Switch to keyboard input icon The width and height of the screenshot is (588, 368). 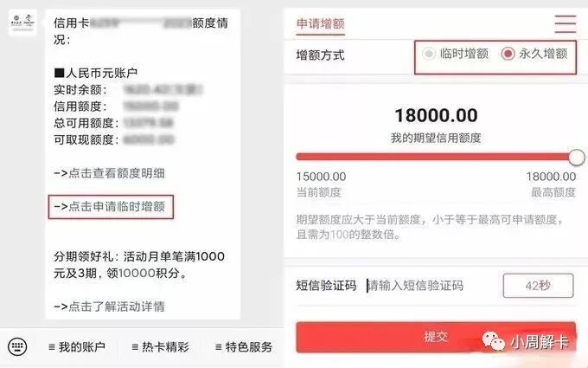[x=17, y=346]
